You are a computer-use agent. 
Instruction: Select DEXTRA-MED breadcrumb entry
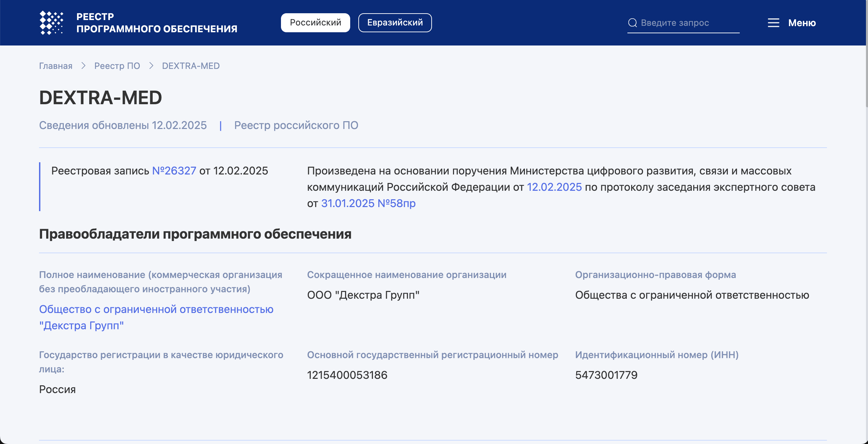pyautogui.click(x=191, y=66)
